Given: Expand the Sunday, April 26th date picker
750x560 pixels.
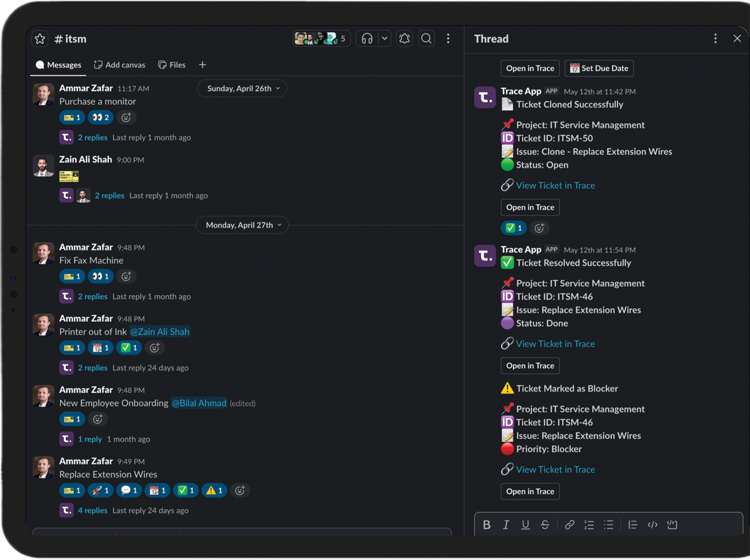Looking at the screenshot, I should 243,88.
